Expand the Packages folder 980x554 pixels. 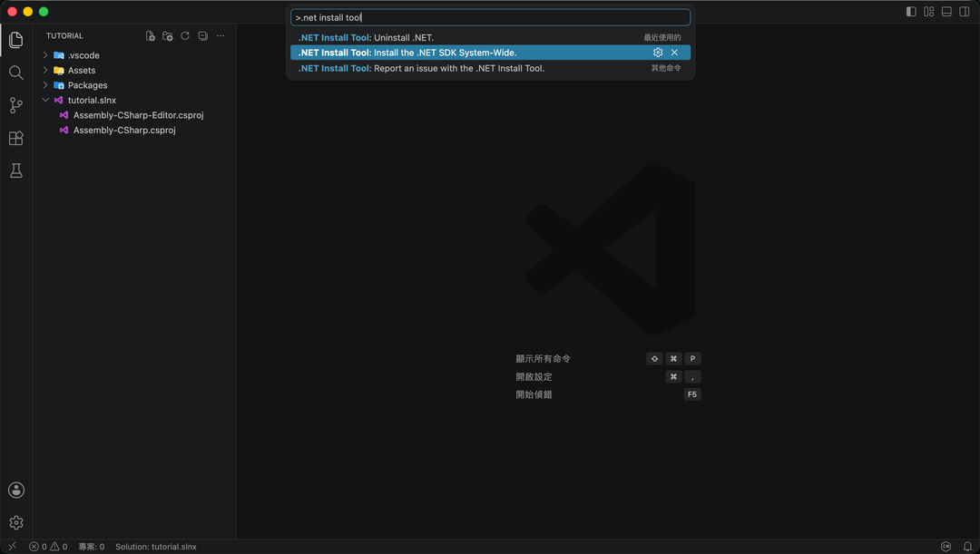[45, 85]
